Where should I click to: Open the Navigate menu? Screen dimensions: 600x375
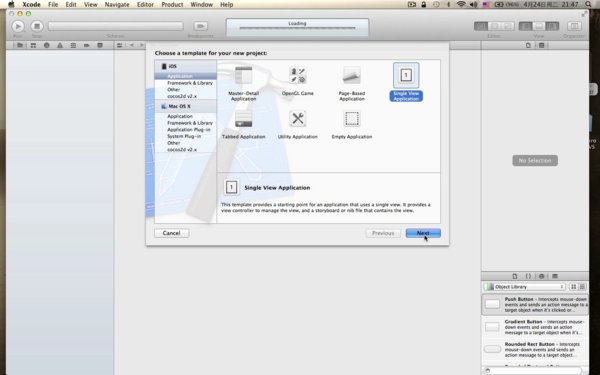click(x=117, y=5)
